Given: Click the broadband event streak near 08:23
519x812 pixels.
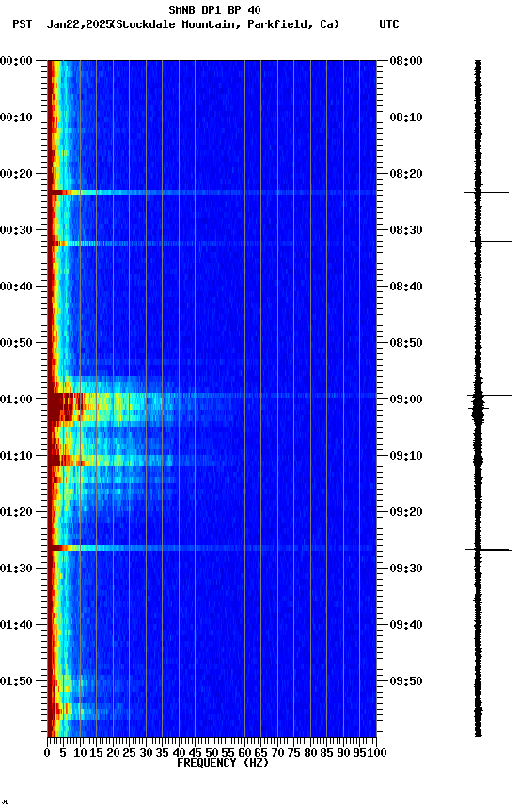Looking at the screenshot, I should (212, 193).
